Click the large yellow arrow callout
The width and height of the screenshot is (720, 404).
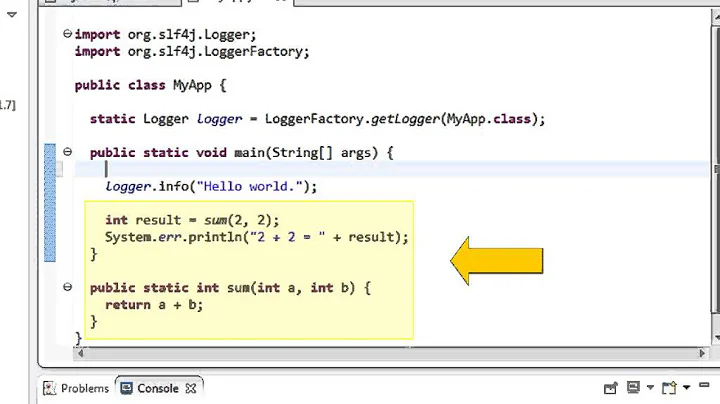(x=497, y=261)
